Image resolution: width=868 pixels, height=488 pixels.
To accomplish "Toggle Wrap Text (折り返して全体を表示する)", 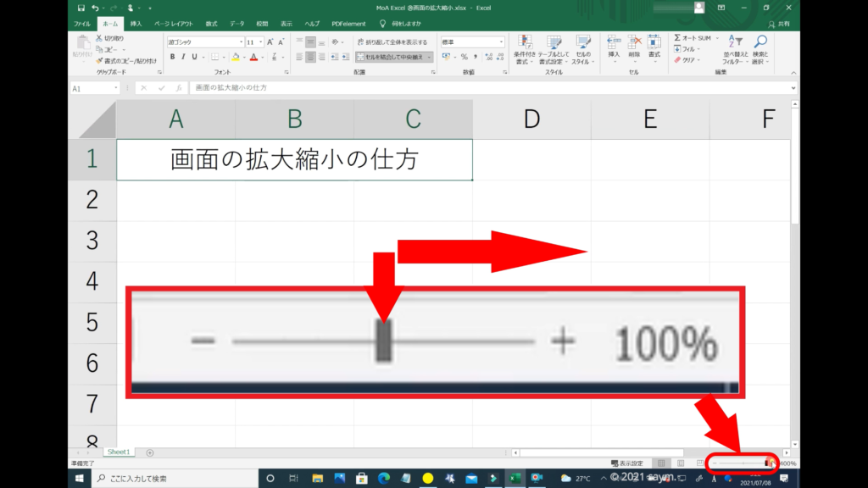I will tap(392, 42).
